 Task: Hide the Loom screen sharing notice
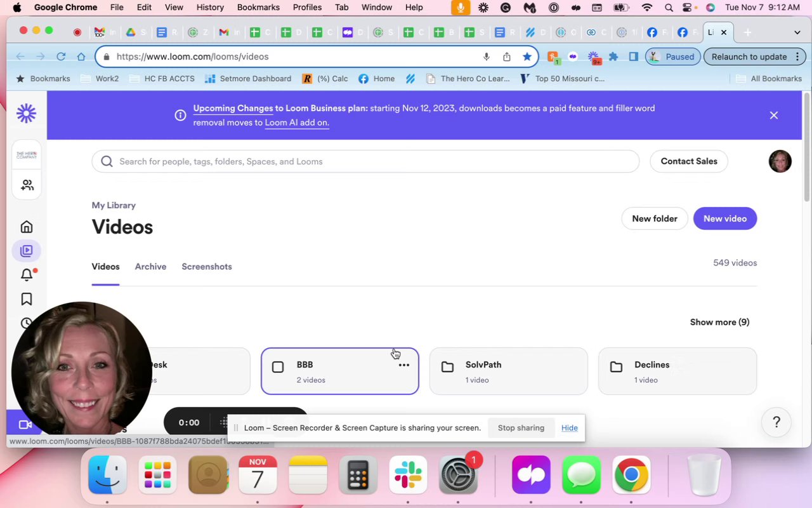click(x=570, y=428)
